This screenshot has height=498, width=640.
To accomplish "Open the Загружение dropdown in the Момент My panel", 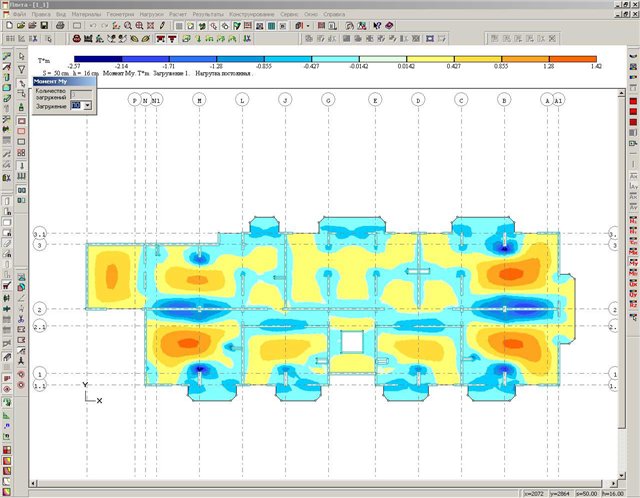I will pyautogui.click(x=88, y=104).
